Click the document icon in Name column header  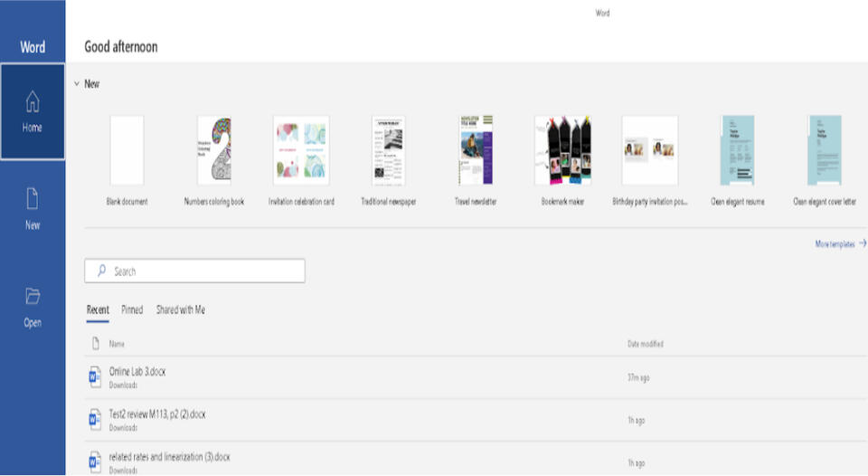point(96,344)
